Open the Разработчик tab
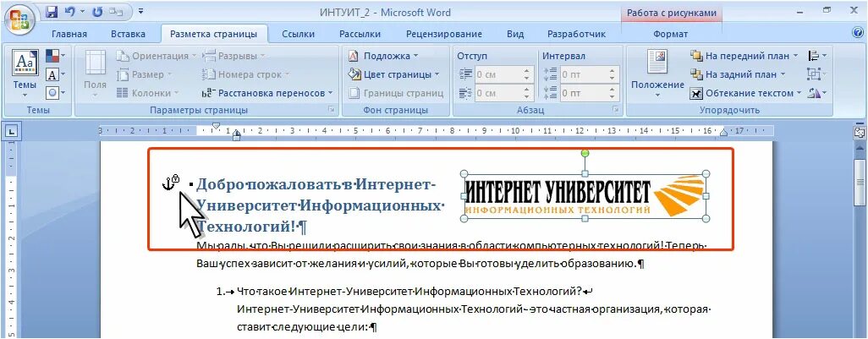Image resolution: width=868 pixels, height=339 pixels. click(576, 35)
